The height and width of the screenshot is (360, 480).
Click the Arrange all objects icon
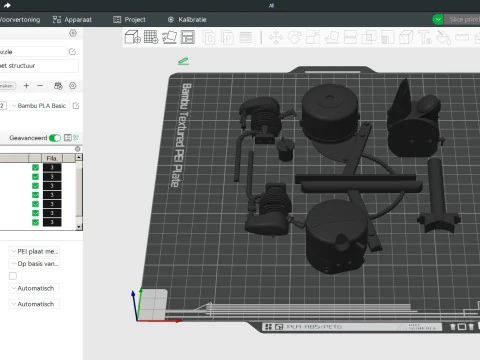188,37
